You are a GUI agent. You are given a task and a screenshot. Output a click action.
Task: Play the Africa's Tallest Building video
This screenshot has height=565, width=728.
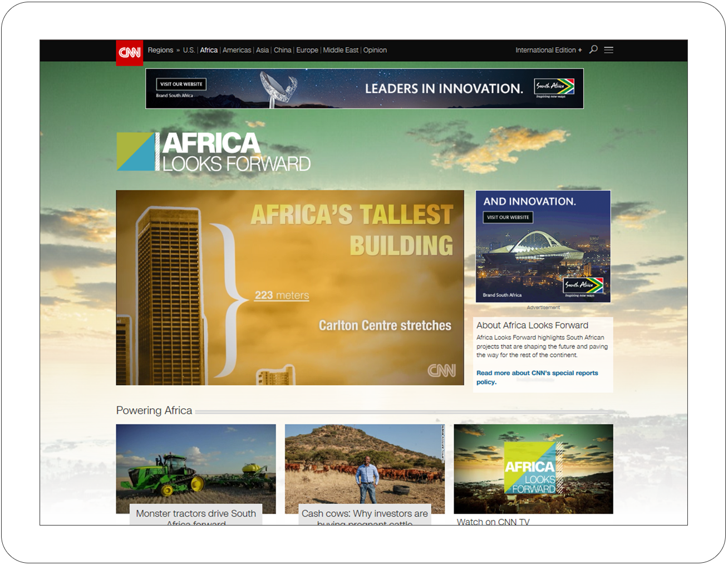tap(290, 288)
